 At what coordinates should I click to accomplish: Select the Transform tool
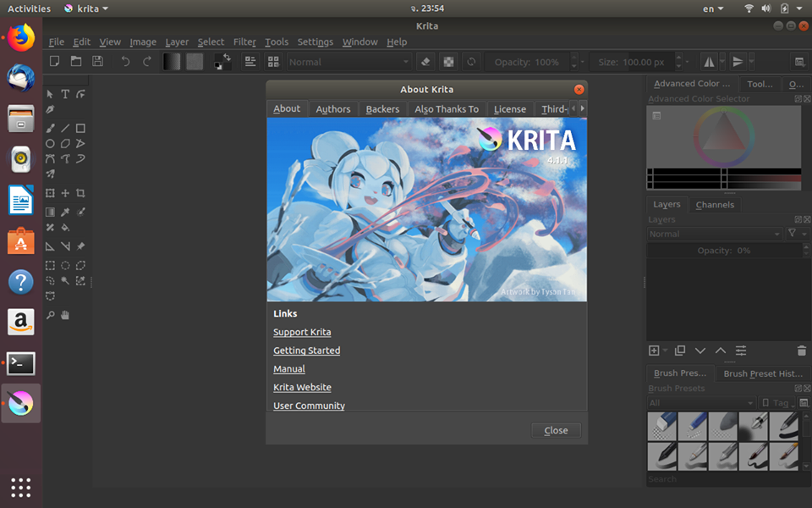[x=50, y=193]
